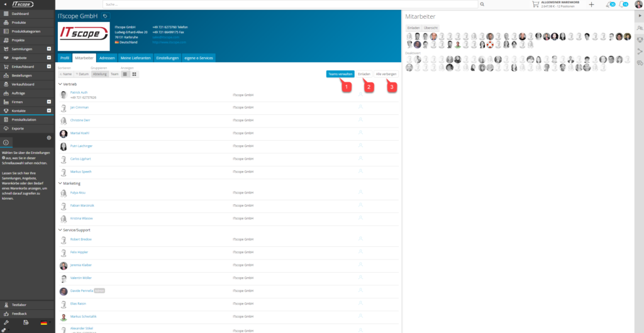This screenshot has width=644, height=333.
Task: Click Einladen in Mitarbeiter side panel
Action: tap(414, 28)
